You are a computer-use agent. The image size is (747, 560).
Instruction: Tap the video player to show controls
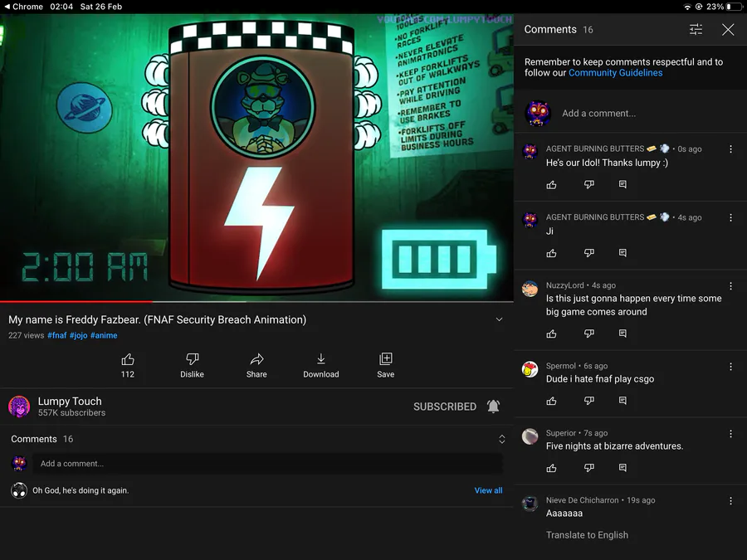click(x=256, y=157)
